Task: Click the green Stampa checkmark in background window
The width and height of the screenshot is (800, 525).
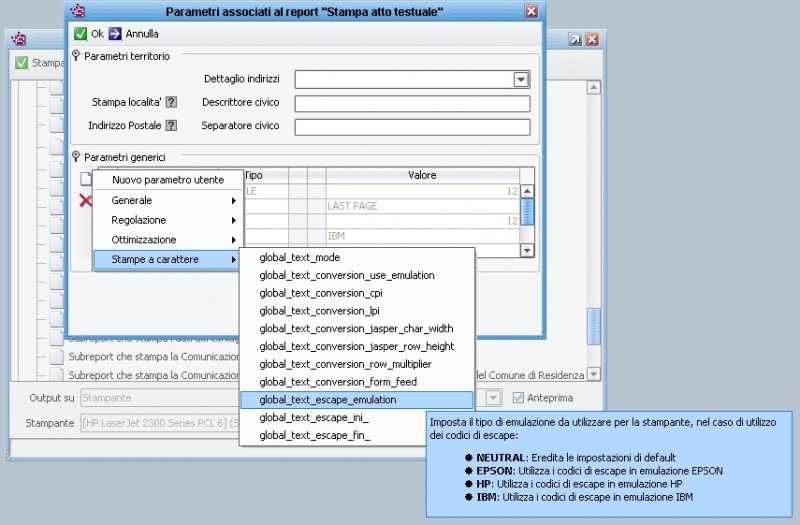Action: click(21, 63)
